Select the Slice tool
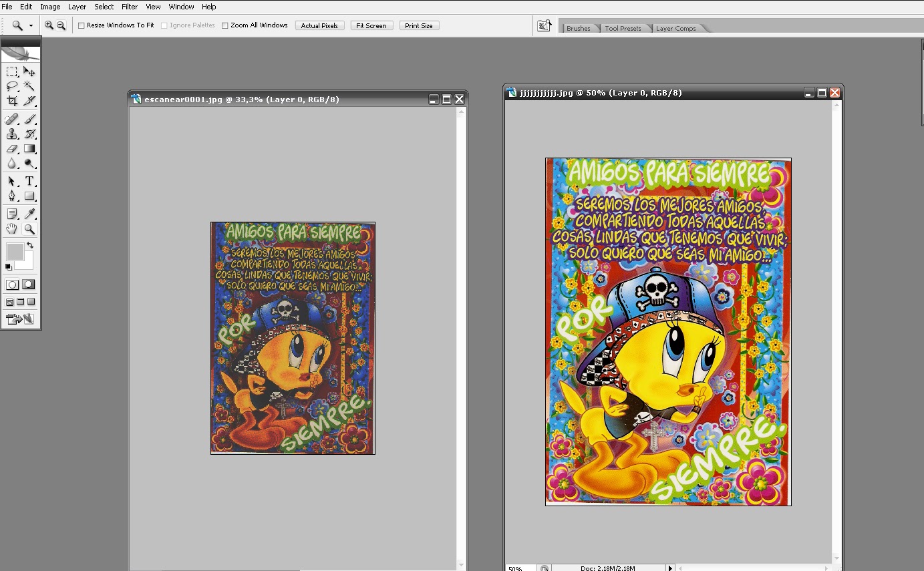This screenshot has height=571, width=924. pyautogui.click(x=29, y=101)
